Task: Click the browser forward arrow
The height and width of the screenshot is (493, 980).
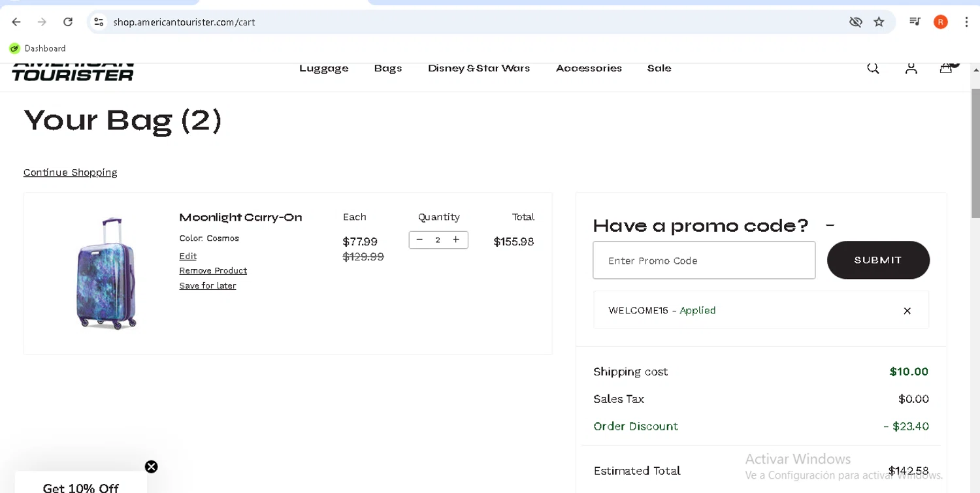Action: 42,22
